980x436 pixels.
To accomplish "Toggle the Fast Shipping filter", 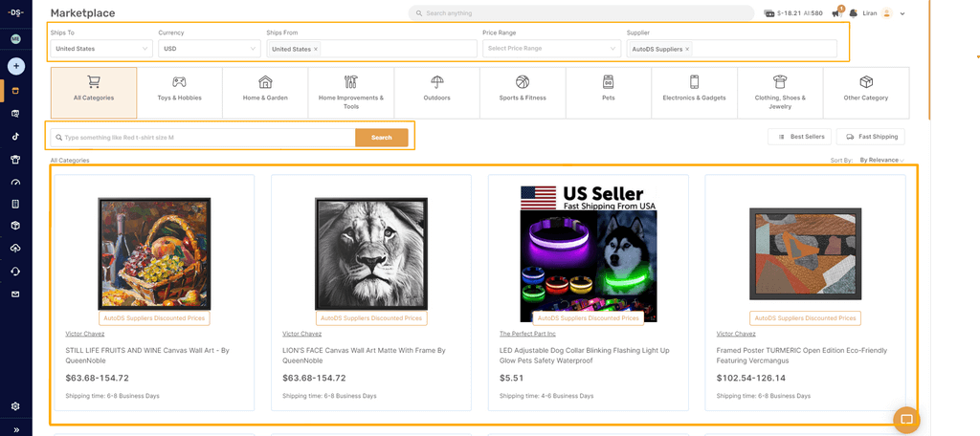I will (871, 136).
